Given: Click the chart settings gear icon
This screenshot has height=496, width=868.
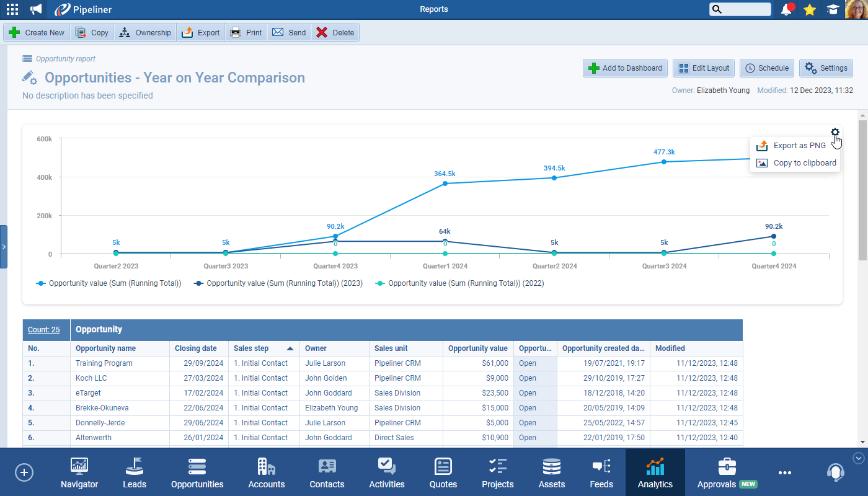Looking at the screenshot, I should click(835, 132).
